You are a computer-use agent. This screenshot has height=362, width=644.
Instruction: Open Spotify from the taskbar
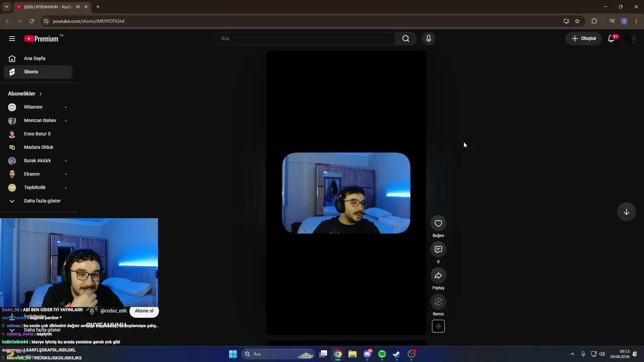tap(382, 354)
